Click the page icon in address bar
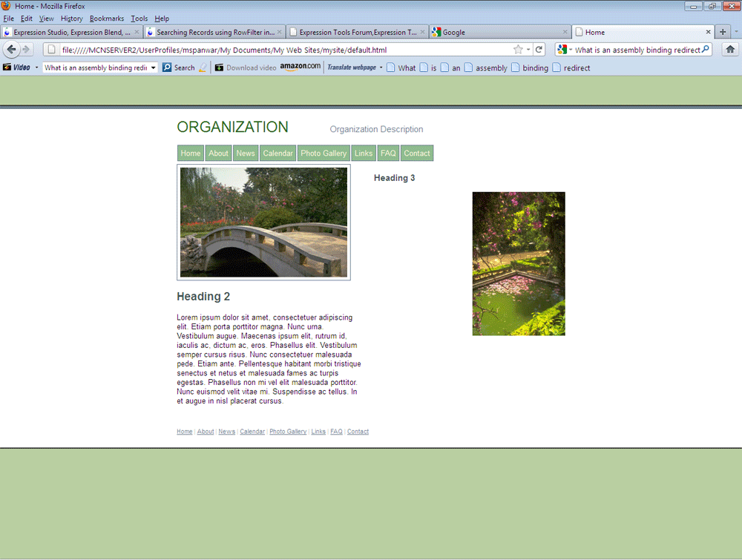 [52, 50]
